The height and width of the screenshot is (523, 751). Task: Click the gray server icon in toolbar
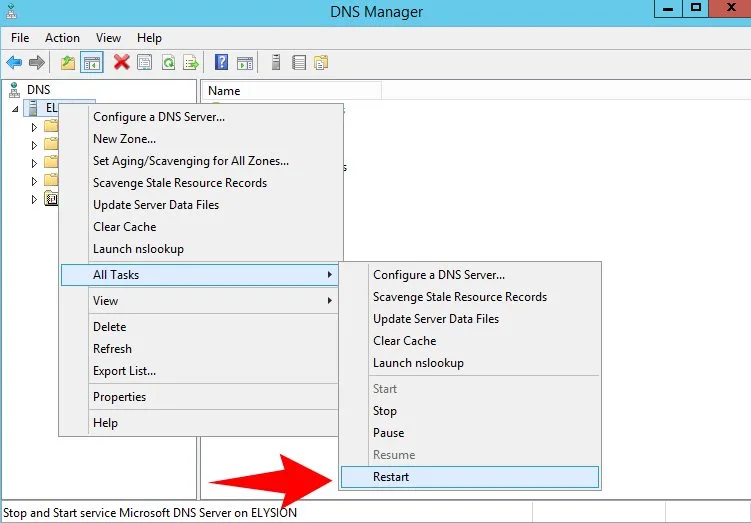click(277, 62)
